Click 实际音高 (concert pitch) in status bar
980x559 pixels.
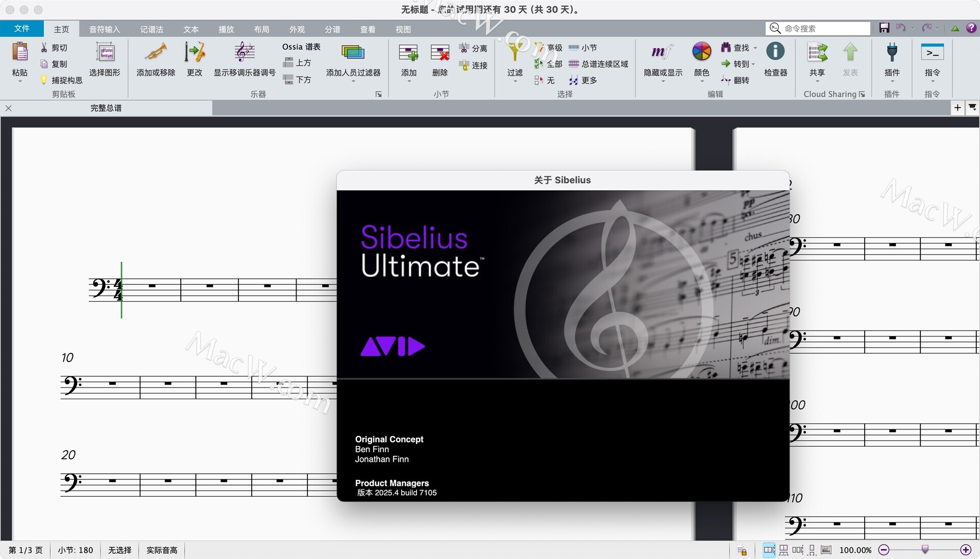[162, 550]
